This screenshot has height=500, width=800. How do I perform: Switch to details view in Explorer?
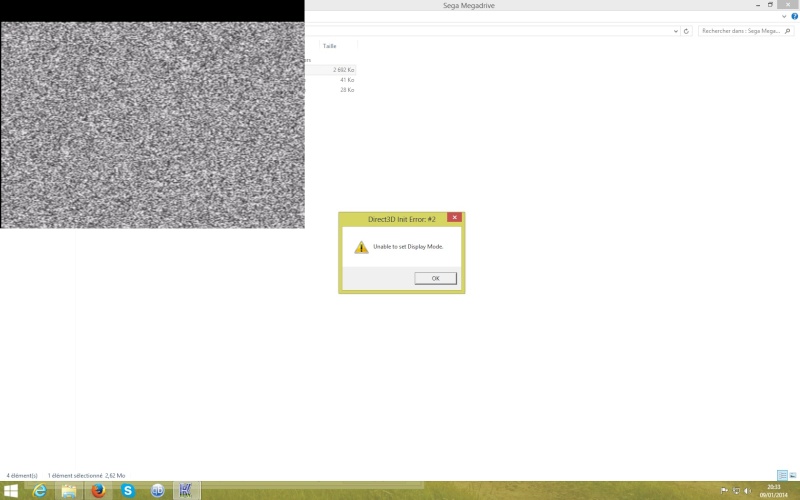(782, 476)
